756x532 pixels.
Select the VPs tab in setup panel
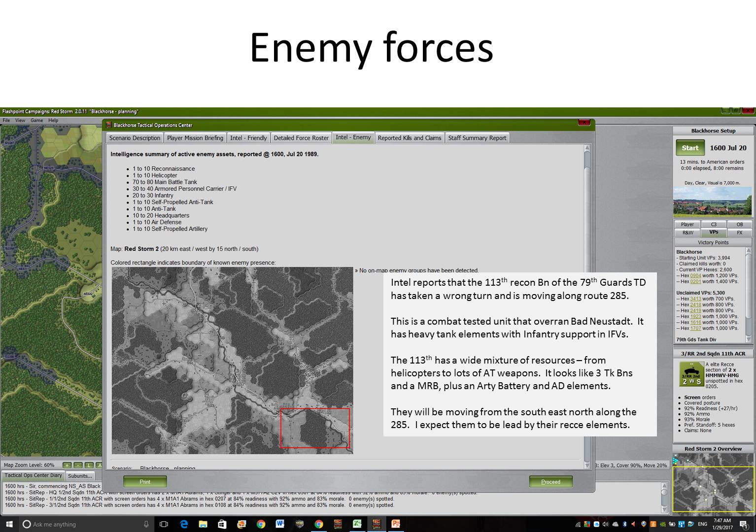tap(714, 232)
